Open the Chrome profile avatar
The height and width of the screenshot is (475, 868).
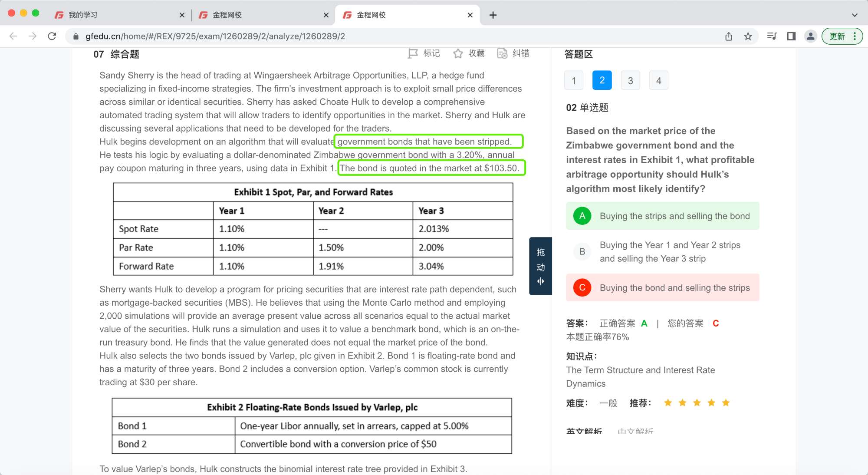(810, 36)
